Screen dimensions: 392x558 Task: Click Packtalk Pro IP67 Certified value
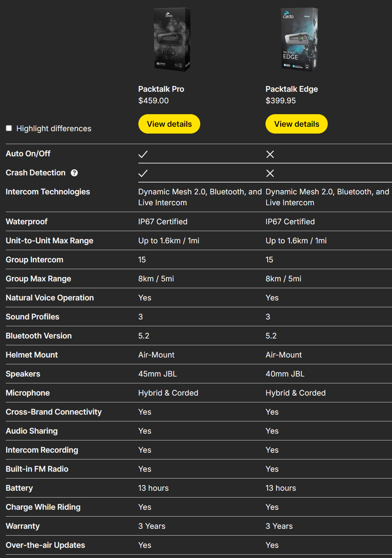(x=163, y=222)
